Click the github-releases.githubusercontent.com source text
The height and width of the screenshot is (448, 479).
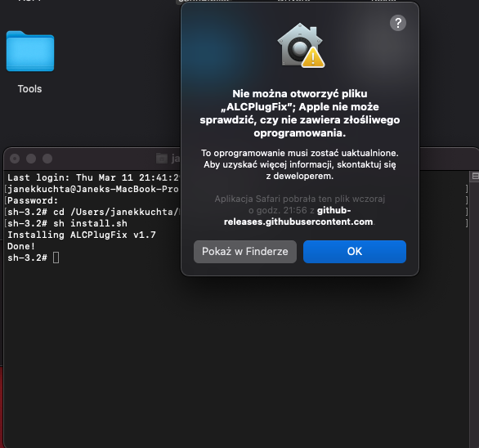298,216
